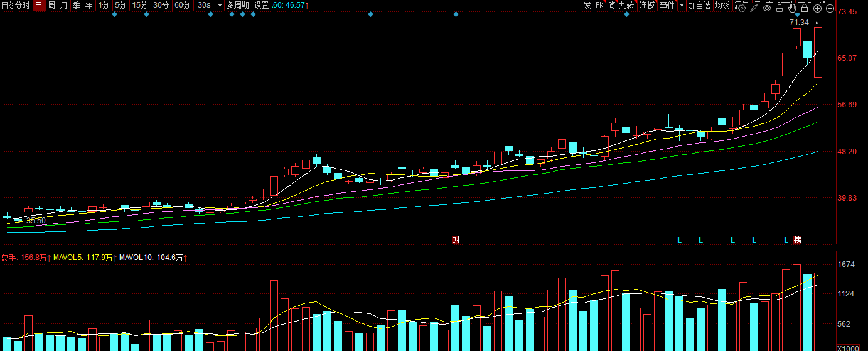
Task: Open chart settings gear icon
Action: point(742,8)
